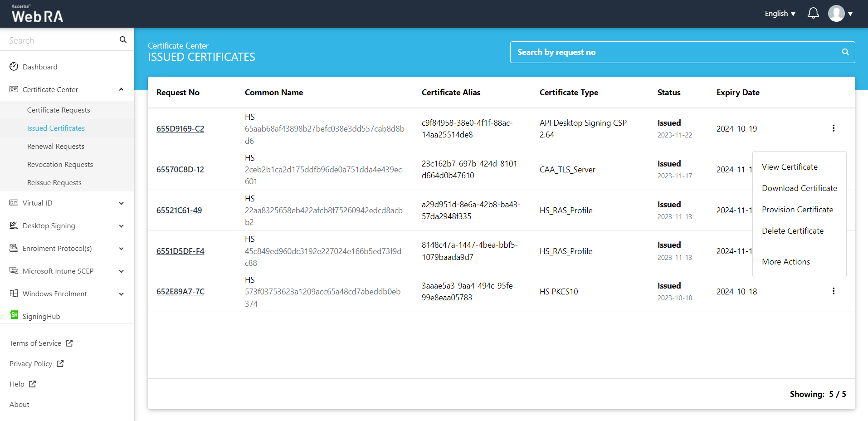The image size is (868, 421).
Task: Select Delete Certificate in the menu
Action: (x=792, y=231)
